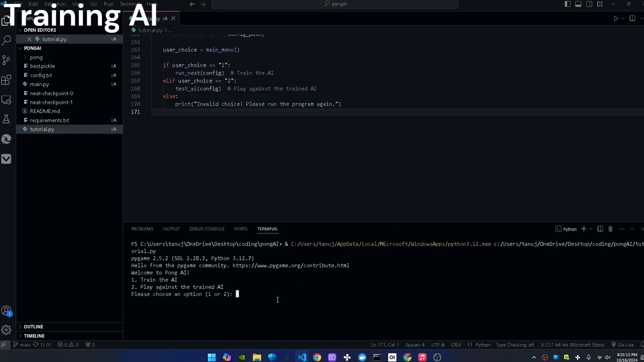The image size is (644, 362).
Task: Kill terminal with the trash icon
Action: 610,229
